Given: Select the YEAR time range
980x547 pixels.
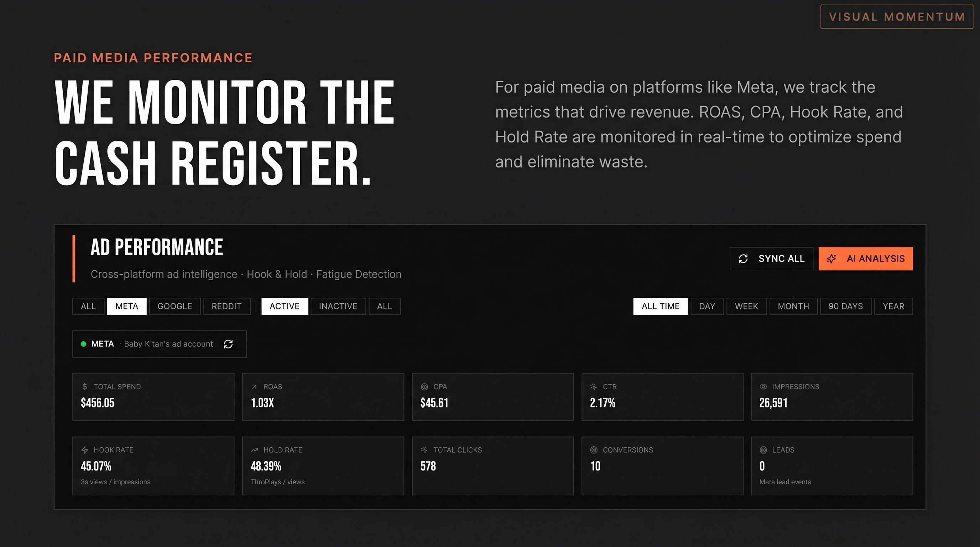Looking at the screenshot, I should (893, 306).
